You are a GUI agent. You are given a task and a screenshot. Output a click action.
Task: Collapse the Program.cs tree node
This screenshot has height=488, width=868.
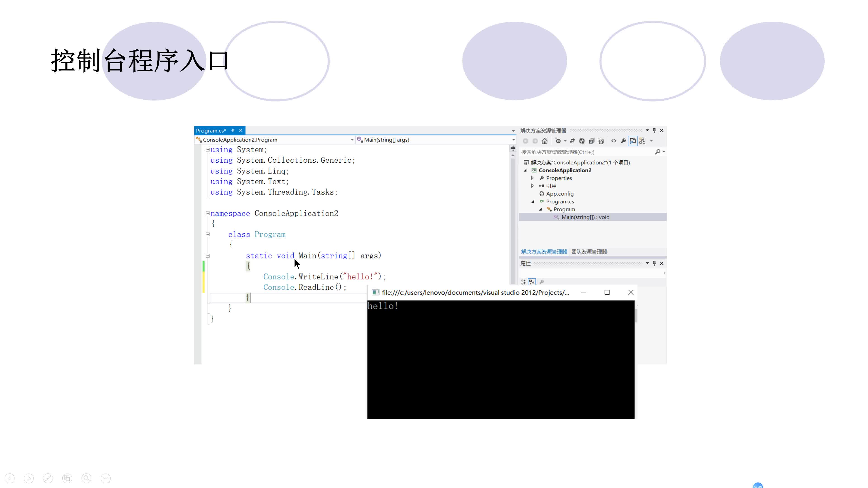(x=533, y=201)
